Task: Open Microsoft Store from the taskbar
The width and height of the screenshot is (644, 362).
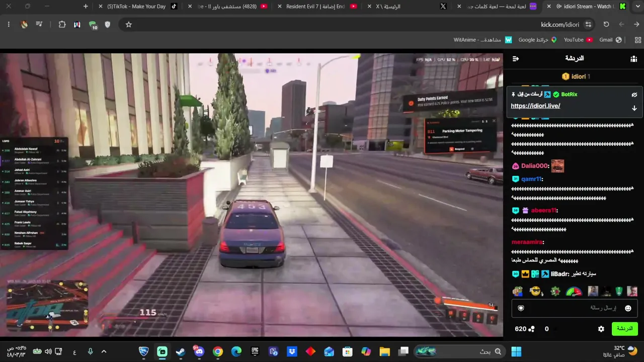Action: pyautogui.click(x=347, y=351)
